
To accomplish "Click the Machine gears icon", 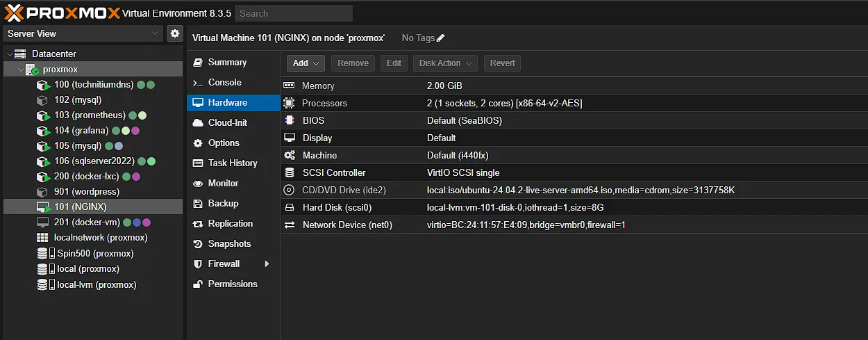I will coord(290,155).
